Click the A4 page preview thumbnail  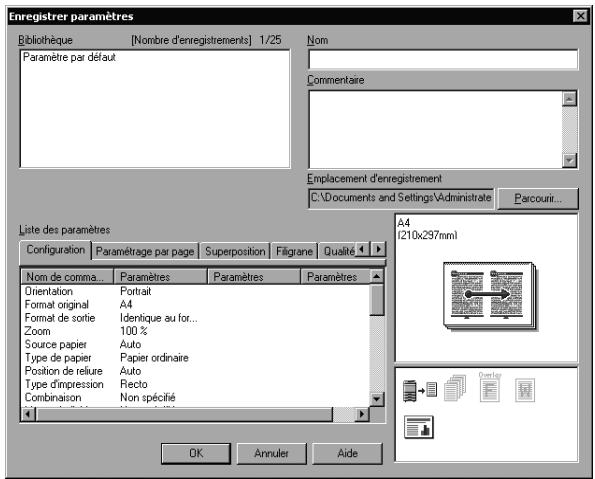tap(490, 296)
